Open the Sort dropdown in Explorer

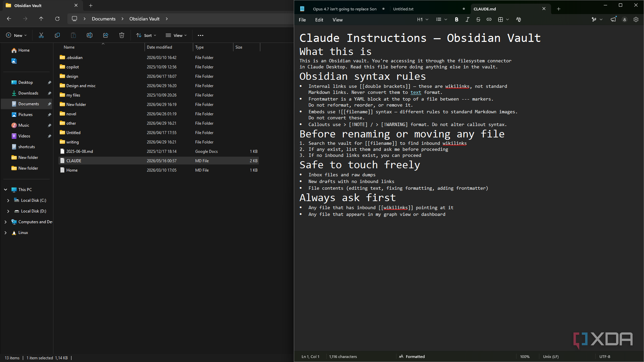coord(146,35)
